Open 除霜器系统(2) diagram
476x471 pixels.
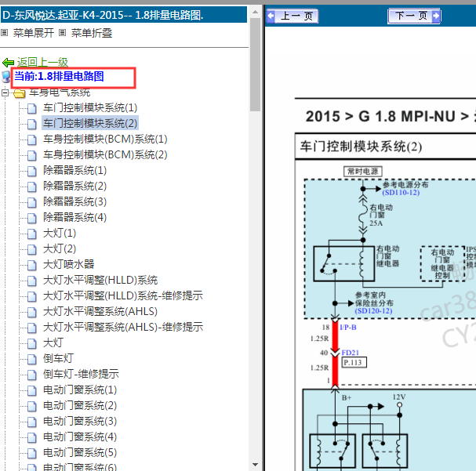coord(74,187)
